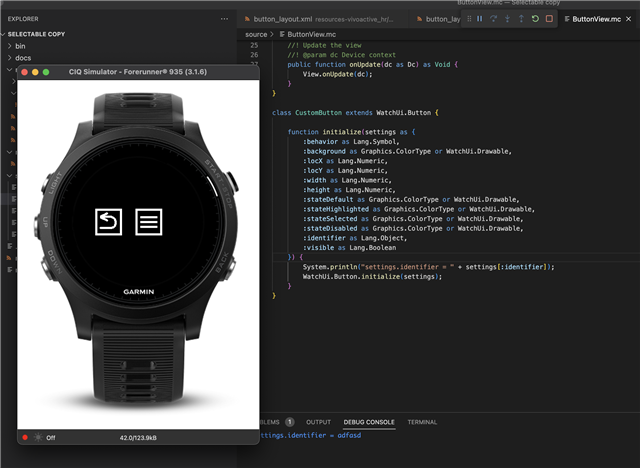Zoom the CIQ Simulator window
The width and height of the screenshot is (640, 468).
(x=46, y=72)
